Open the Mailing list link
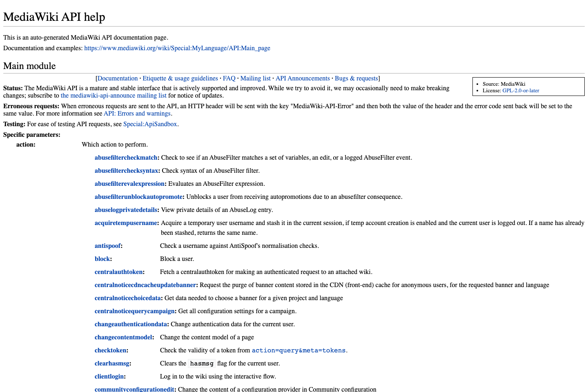This screenshot has width=588, height=392. click(255, 78)
